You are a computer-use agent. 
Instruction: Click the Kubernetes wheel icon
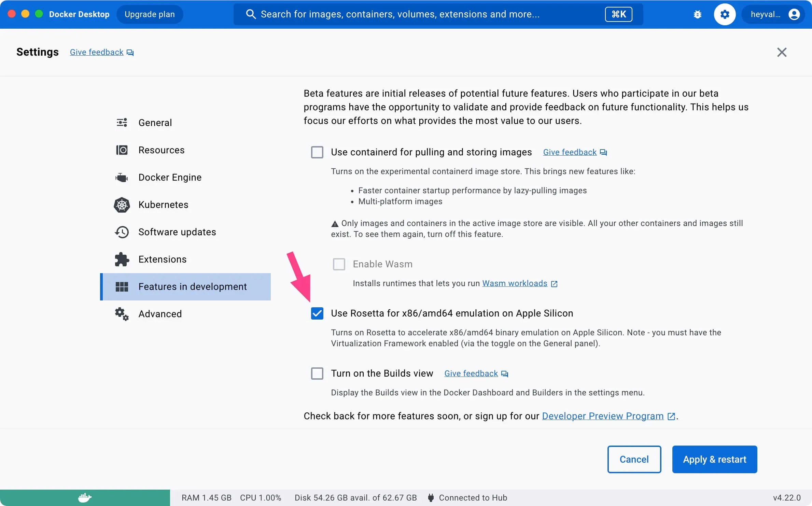coord(122,205)
